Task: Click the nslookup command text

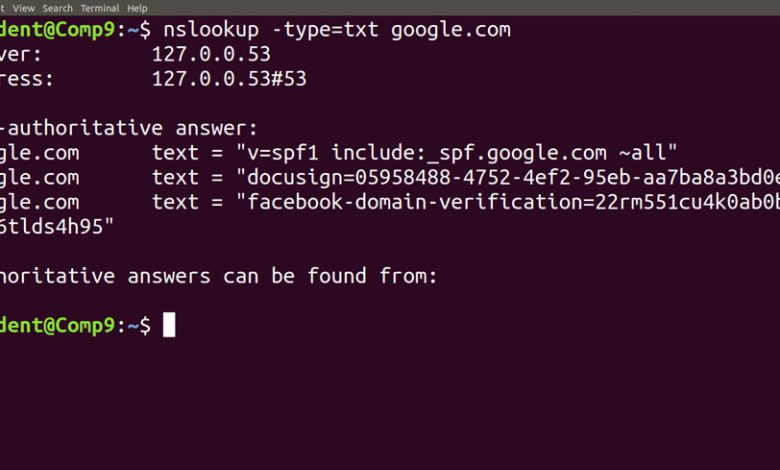Action: pyautogui.click(x=211, y=30)
